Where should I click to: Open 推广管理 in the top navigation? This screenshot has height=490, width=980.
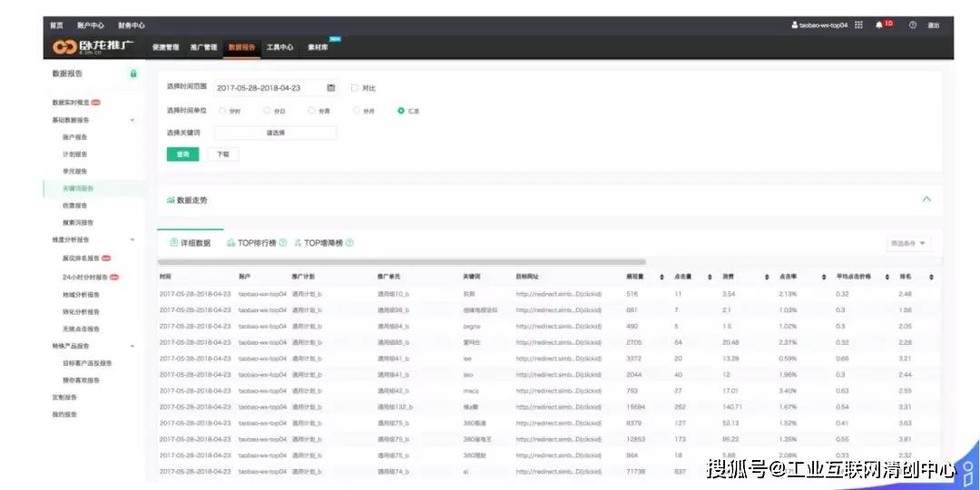point(204,47)
